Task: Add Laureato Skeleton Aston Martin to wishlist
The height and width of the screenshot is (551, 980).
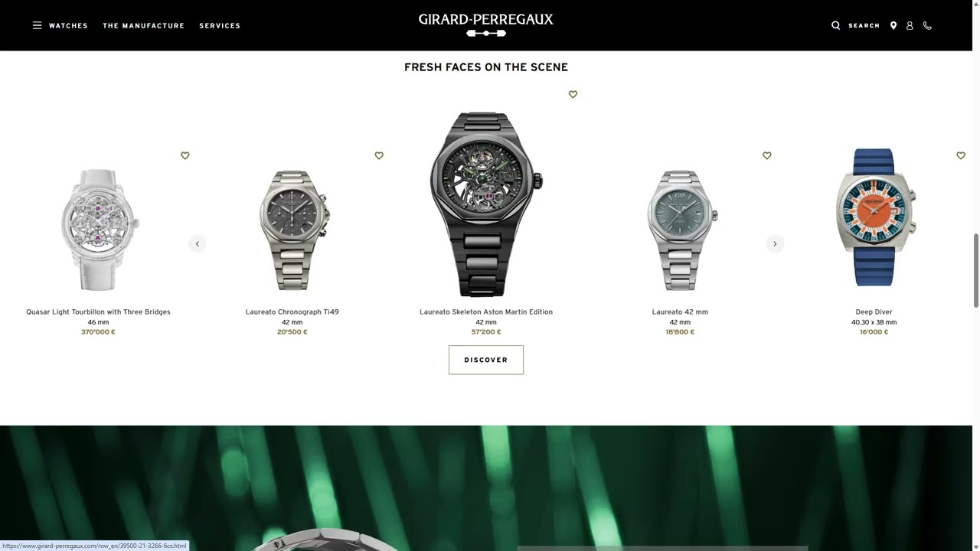Action: point(573,94)
